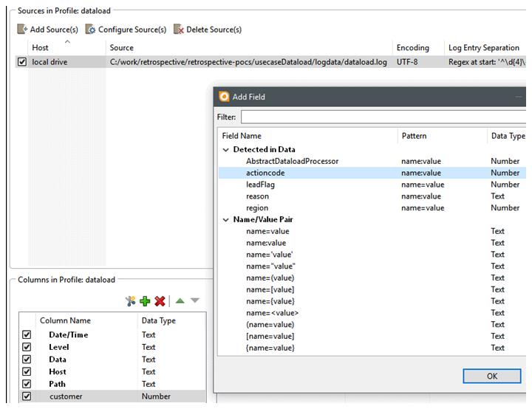The height and width of the screenshot is (409, 532).
Task: Select the actioncode field row
Action: 372,173
